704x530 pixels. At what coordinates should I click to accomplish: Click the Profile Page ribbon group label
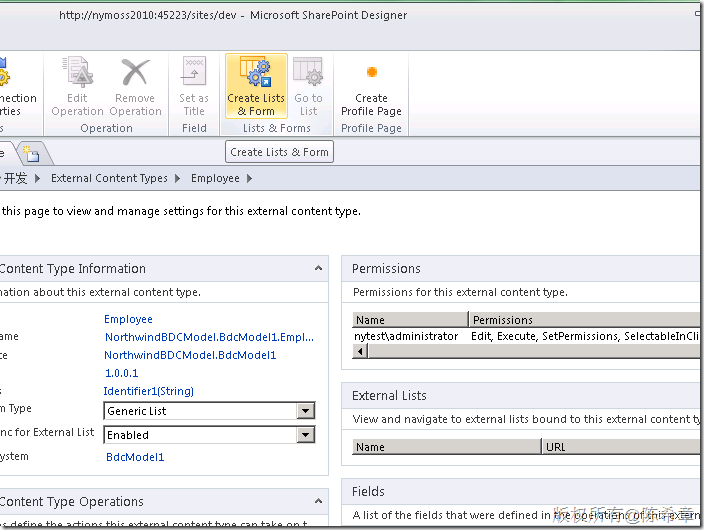(371, 128)
